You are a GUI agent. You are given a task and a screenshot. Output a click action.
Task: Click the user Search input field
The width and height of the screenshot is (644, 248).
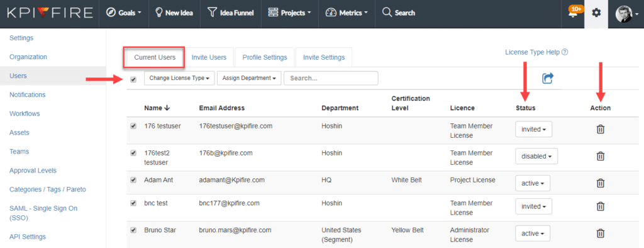click(x=331, y=78)
